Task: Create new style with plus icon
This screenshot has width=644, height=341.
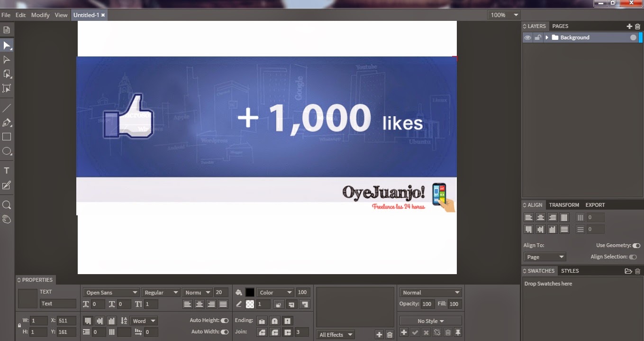Action: [x=404, y=332]
